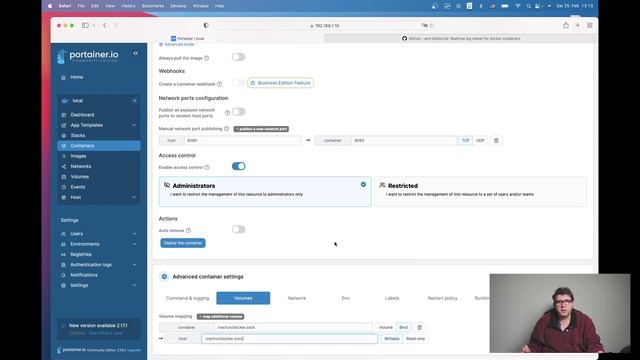This screenshot has height=360, width=640.
Task: Switch to the GitHub Safari tab
Action: pos(461,38)
